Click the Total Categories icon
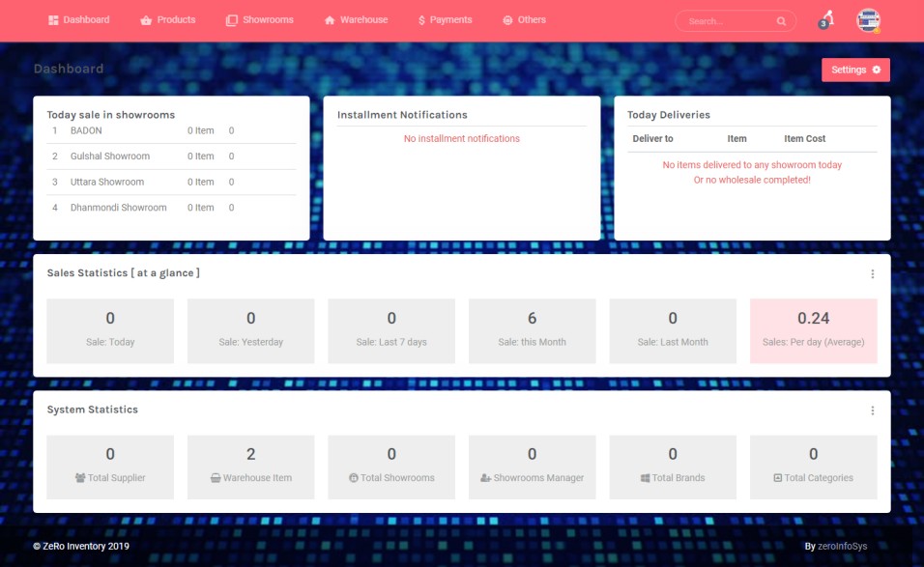This screenshot has height=567, width=924. 777,478
